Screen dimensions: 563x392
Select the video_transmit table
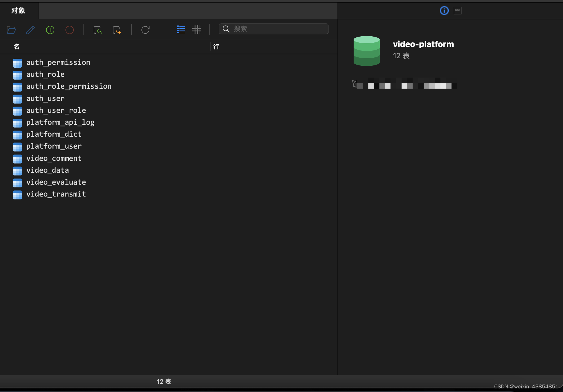coord(56,194)
